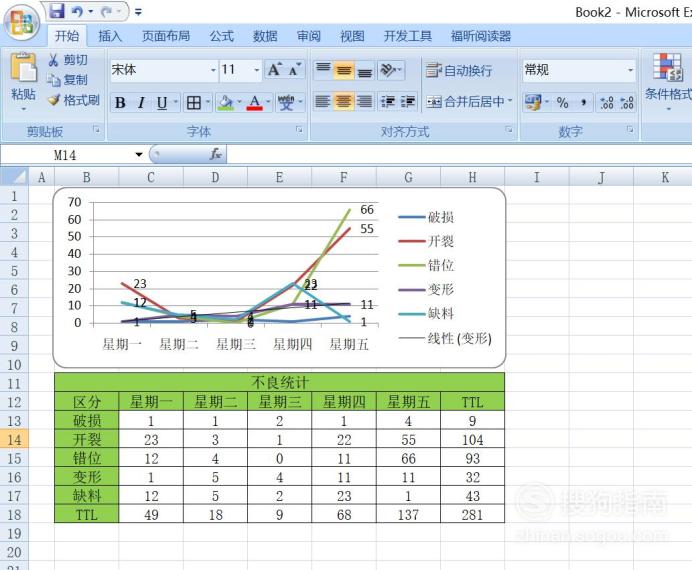Expand the font name dropdown arrow
Image resolution: width=692 pixels, height=570 pixels.
[x=213, y=70]
